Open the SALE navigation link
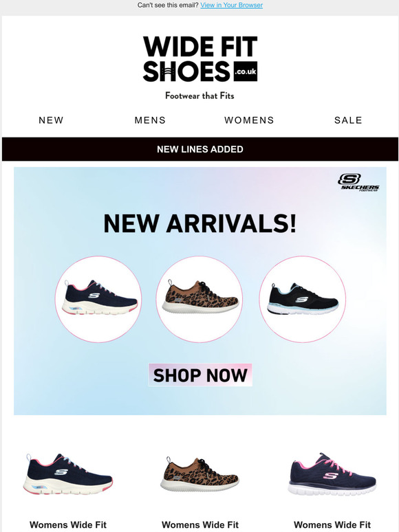 [348, 120]
